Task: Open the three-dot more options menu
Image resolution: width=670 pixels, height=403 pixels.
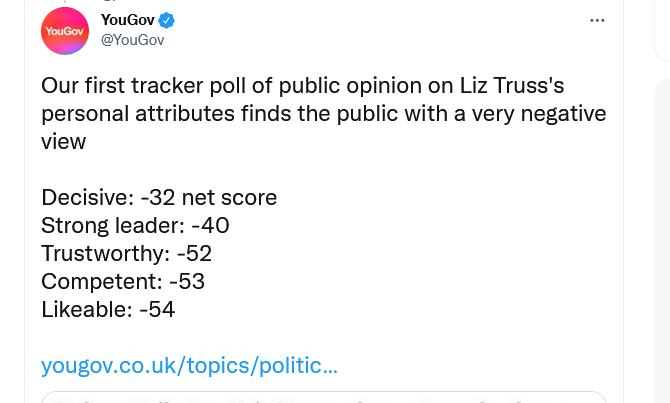Action: (597, 20)
